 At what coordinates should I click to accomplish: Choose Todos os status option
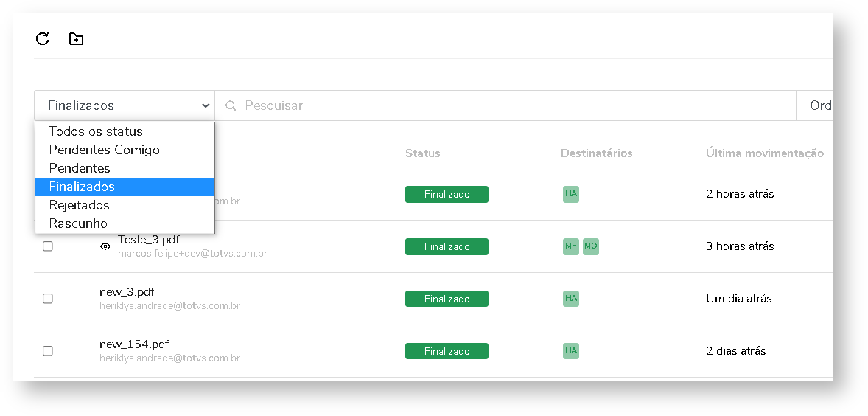96,131
